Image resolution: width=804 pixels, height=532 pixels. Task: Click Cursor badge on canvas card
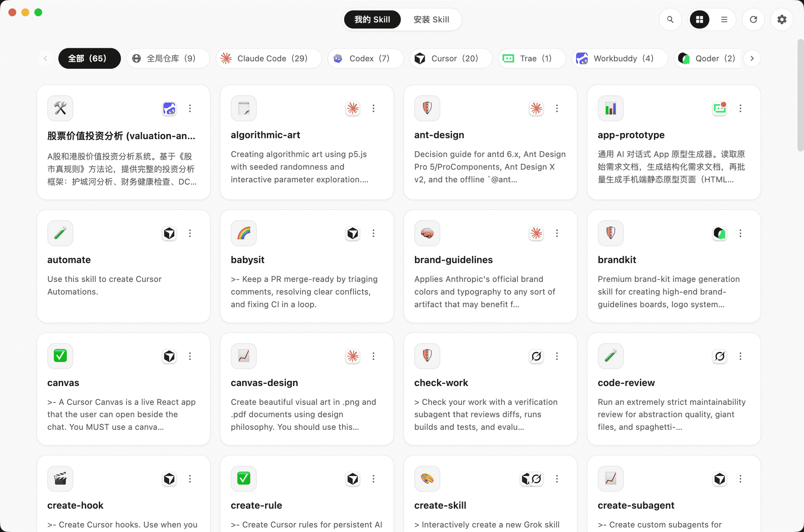coord(169,356)
